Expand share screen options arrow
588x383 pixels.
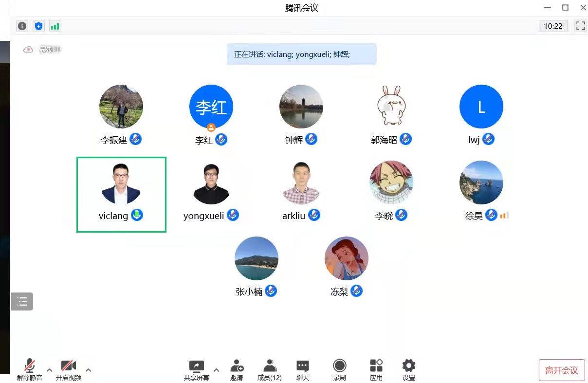click(216, 370)
